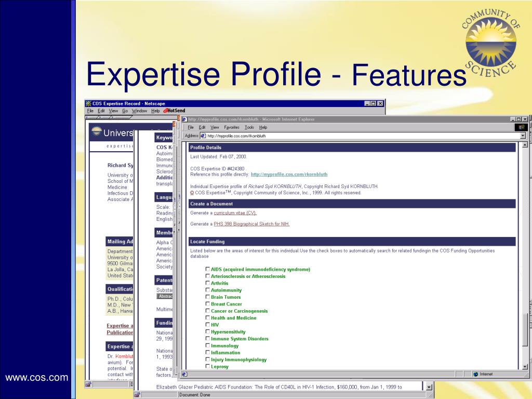This screenshot has width=532, height=399.
Task: Tick the Cancer or Carcinogenesis checkbox
Action: 208,311
